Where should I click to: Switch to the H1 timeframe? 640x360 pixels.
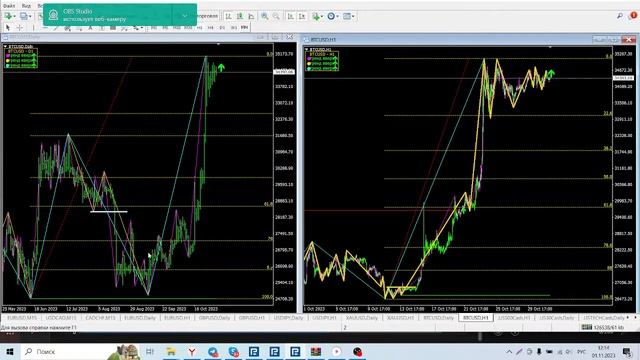200,28
